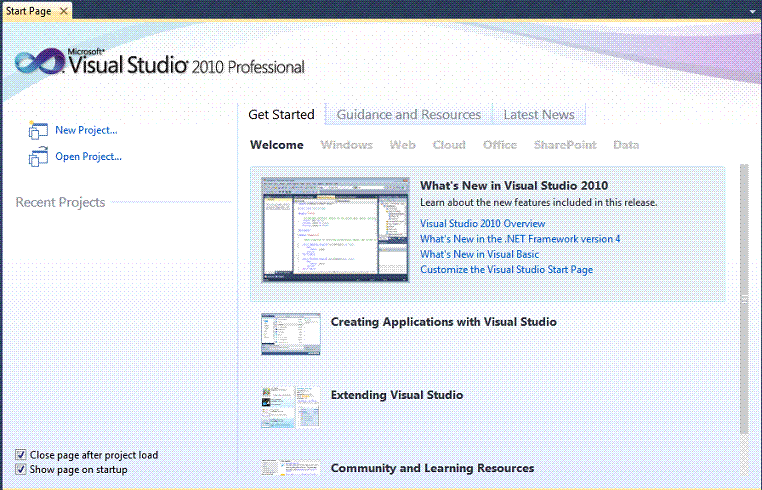Close the Start Page tab

click(x=64, y=11)
